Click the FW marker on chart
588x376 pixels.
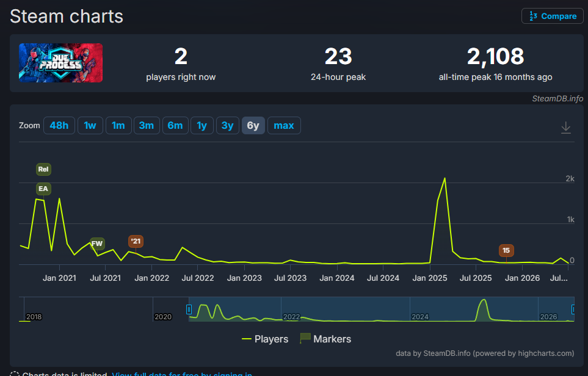coord(97,244)
